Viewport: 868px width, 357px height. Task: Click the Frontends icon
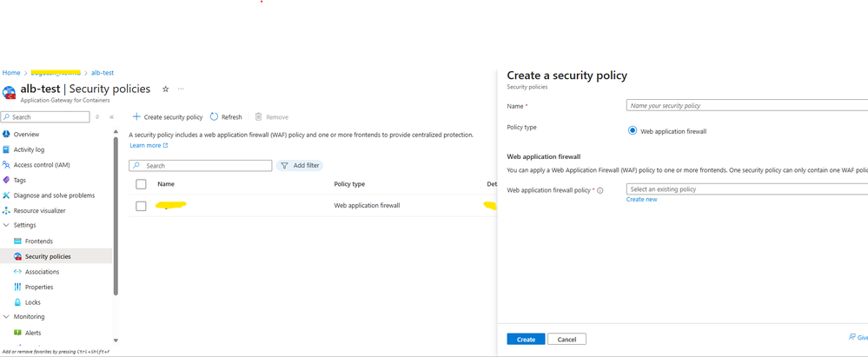17,241
